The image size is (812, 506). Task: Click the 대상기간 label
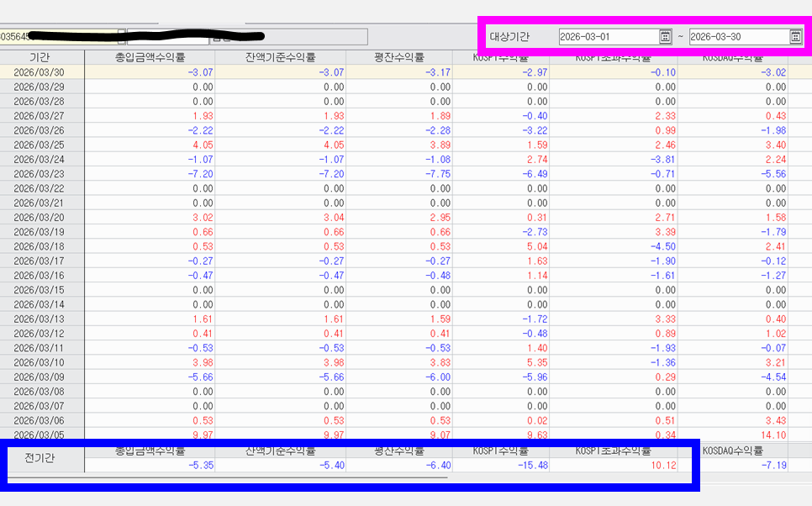(x=509, y=37)
